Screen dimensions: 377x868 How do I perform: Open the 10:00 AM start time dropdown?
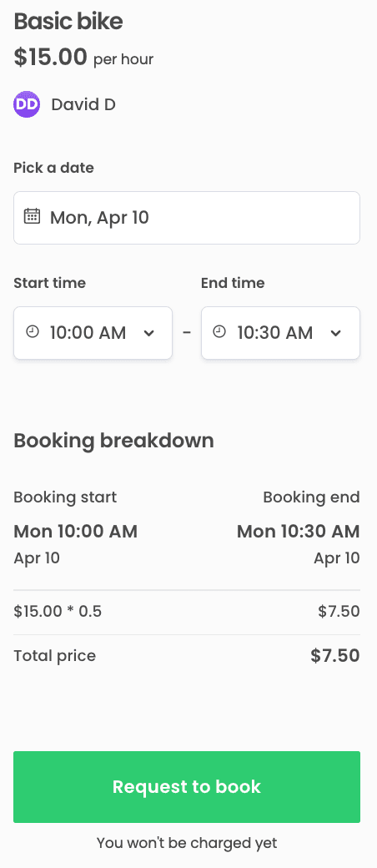point(93,333)
